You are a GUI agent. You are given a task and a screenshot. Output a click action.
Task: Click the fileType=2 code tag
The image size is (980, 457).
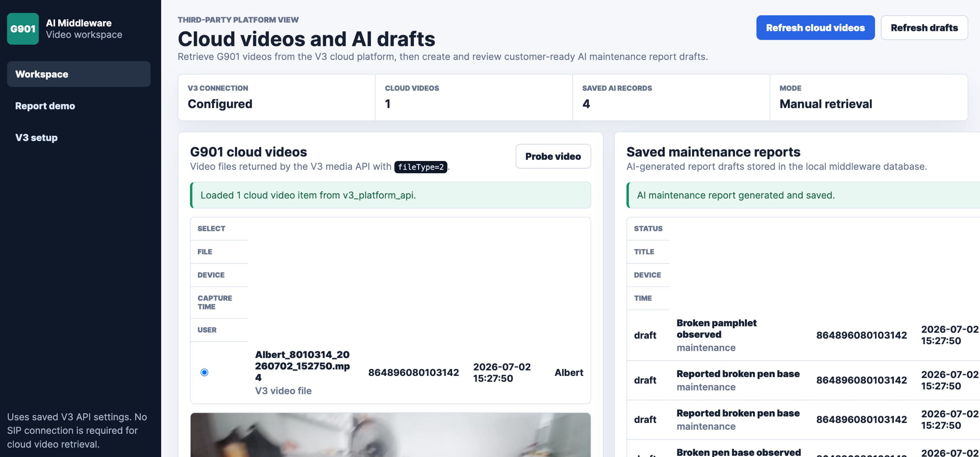pos(421,167)
